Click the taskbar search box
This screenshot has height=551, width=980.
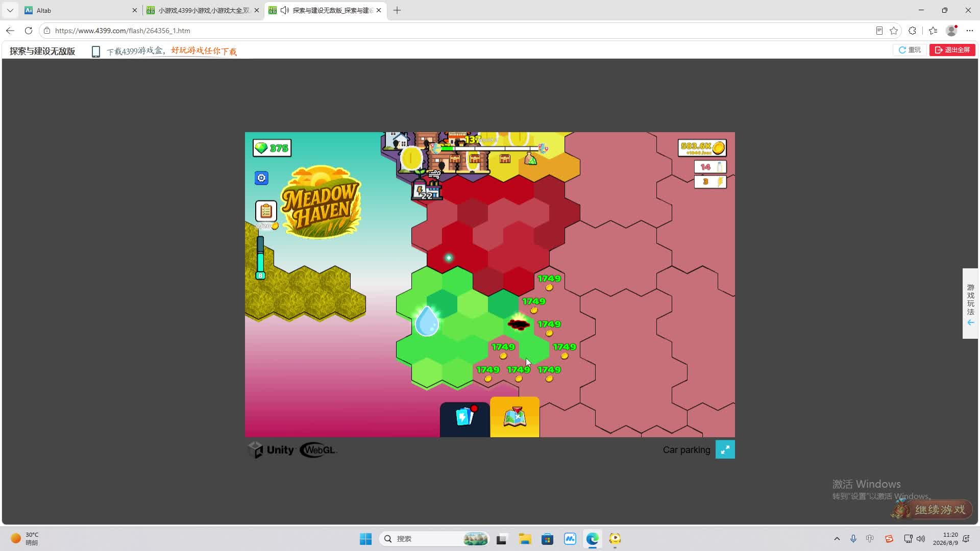[x=434, y=539]
